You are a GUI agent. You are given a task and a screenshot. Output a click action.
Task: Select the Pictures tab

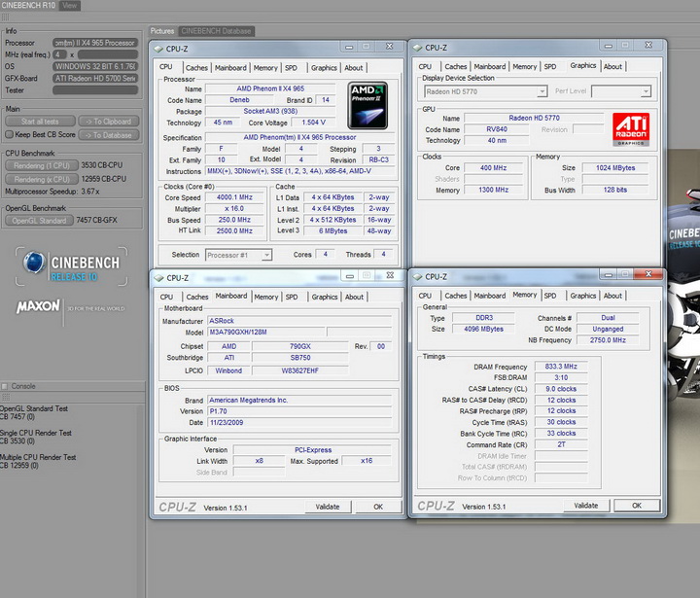(x=162, y=31)
